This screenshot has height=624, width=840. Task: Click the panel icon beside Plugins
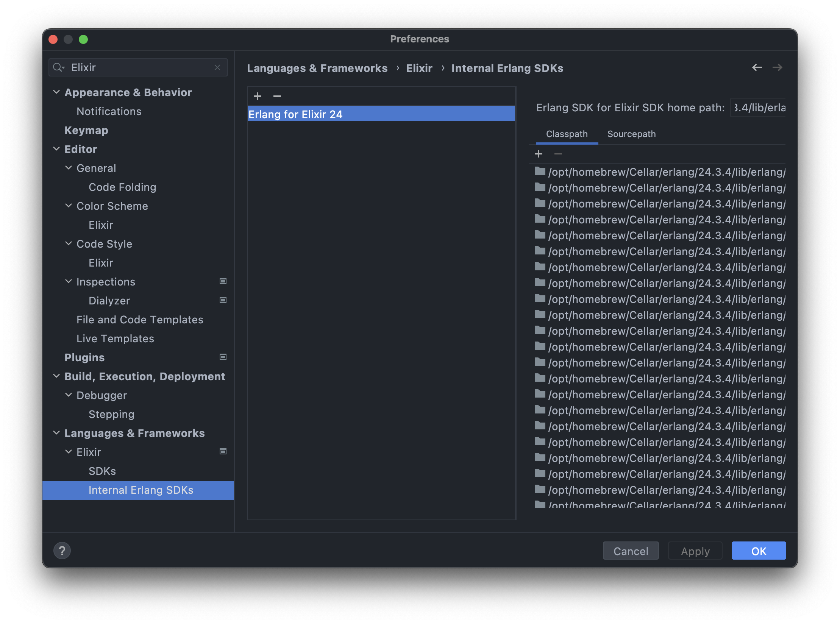(223, 357)
